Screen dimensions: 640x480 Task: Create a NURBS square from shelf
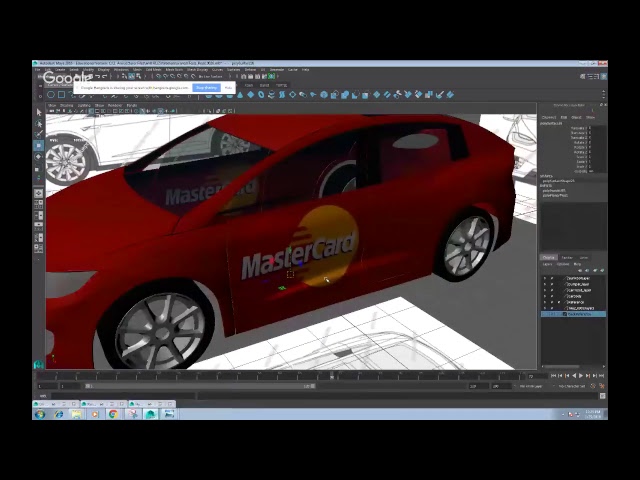(x=61, y=95)
